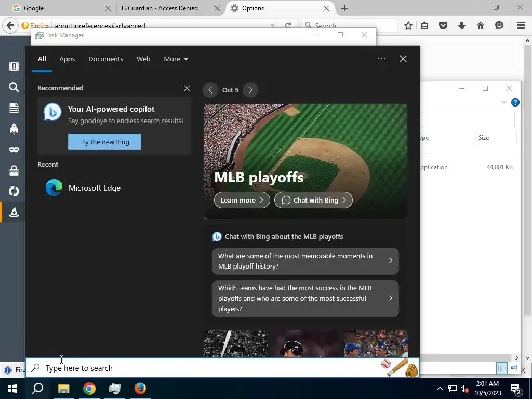Switch Explorer to details view icon
The image size is (532, 399).
(502, 368)
